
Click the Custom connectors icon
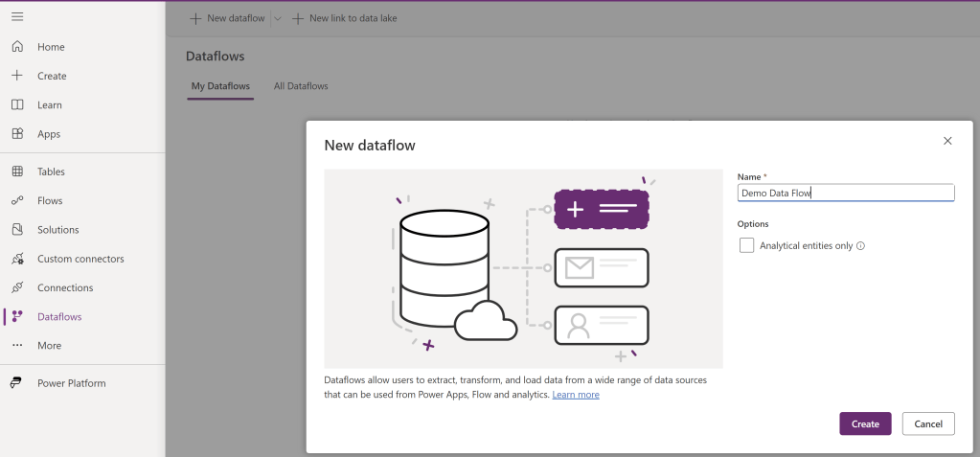pos(17,259)
